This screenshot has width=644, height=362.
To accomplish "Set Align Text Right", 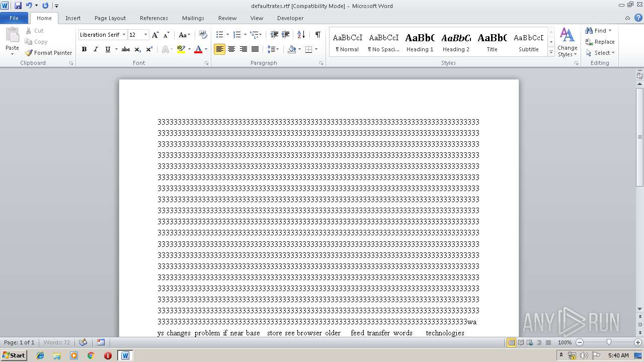I will (x=243, y=49).
